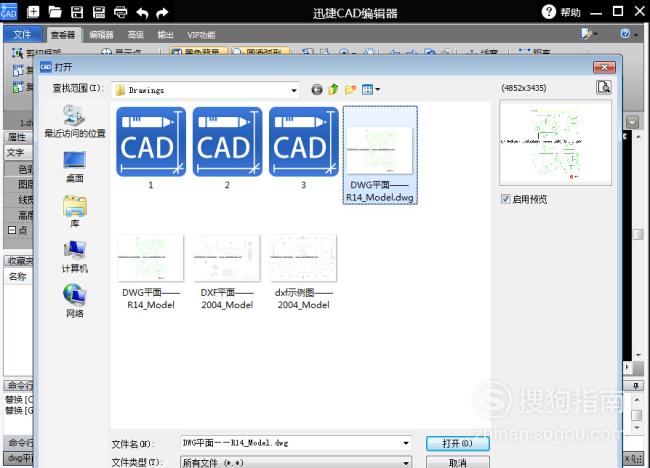Click the print icon in title bar

[x=120, y=12]
